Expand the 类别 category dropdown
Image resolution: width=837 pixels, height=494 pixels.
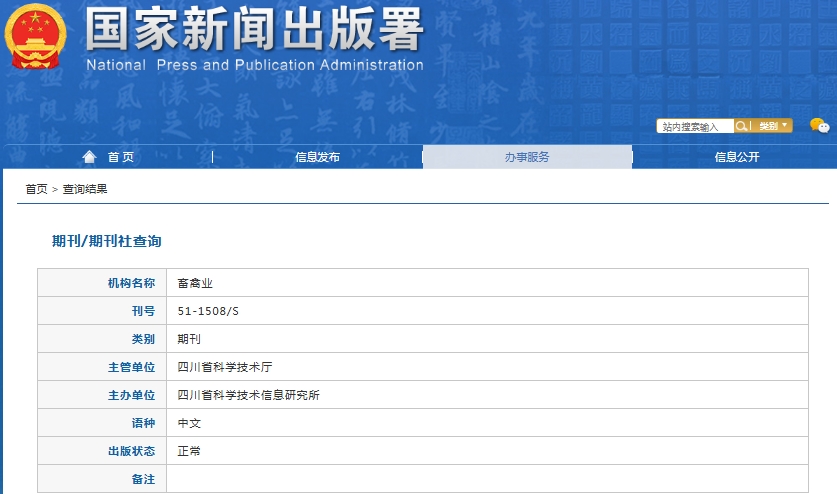[773, 126]
